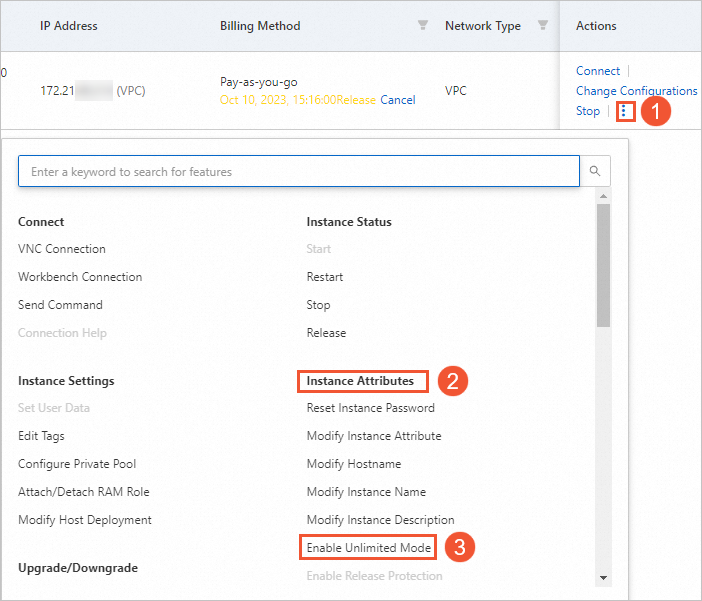
Task: Click Stop link in Actions column
Action: [588, 111]
